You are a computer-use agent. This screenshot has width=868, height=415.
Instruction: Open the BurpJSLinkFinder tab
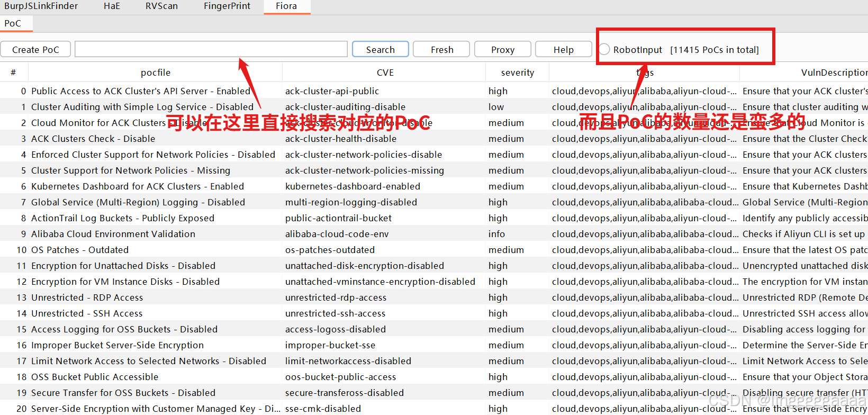point(41,6)
